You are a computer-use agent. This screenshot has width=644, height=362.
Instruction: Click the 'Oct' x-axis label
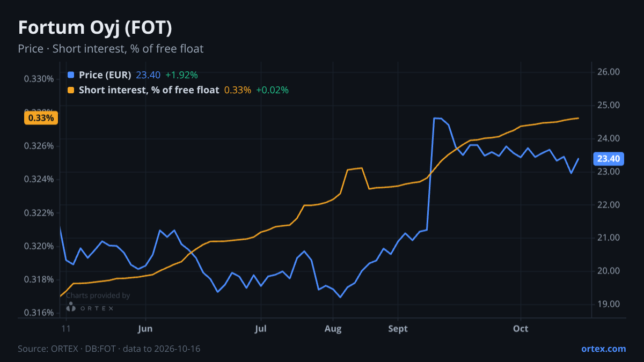coord(521,329)
